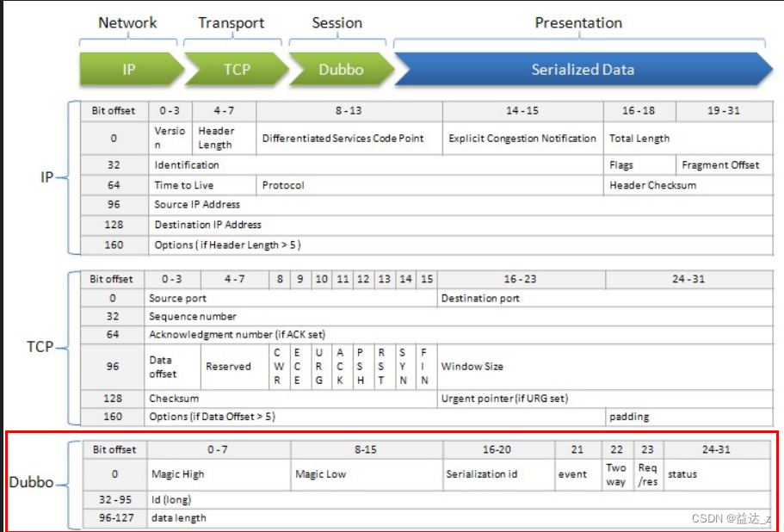
Task: Click the "Two way" cell
Action: click(x=618, y=474)
